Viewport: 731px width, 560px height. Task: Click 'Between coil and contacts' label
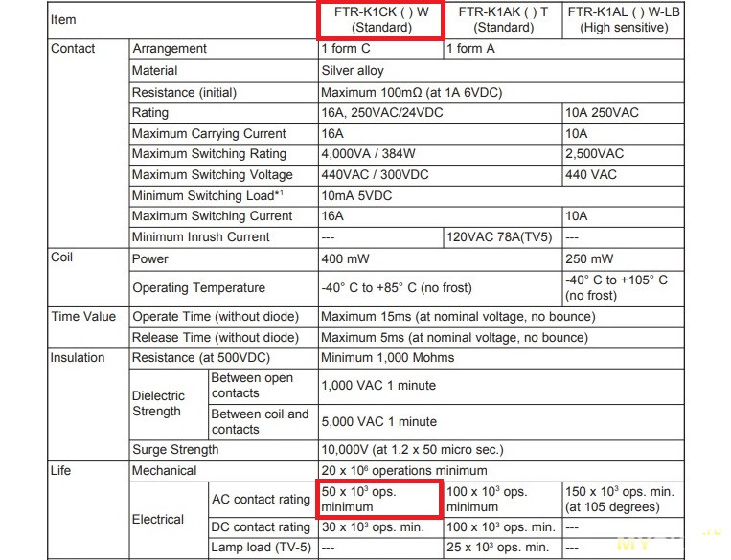pyautogui.click(x=263, y=421)
